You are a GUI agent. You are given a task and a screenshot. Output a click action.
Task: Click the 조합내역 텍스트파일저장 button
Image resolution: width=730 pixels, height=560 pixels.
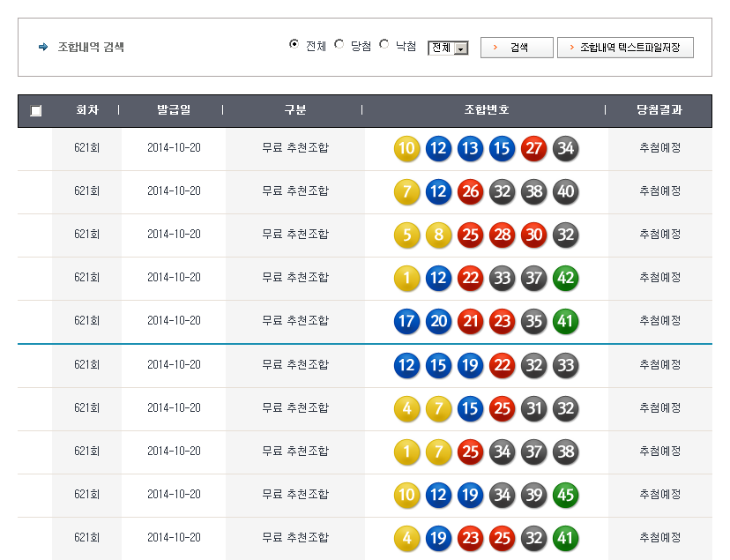click(x=625, y=48)
